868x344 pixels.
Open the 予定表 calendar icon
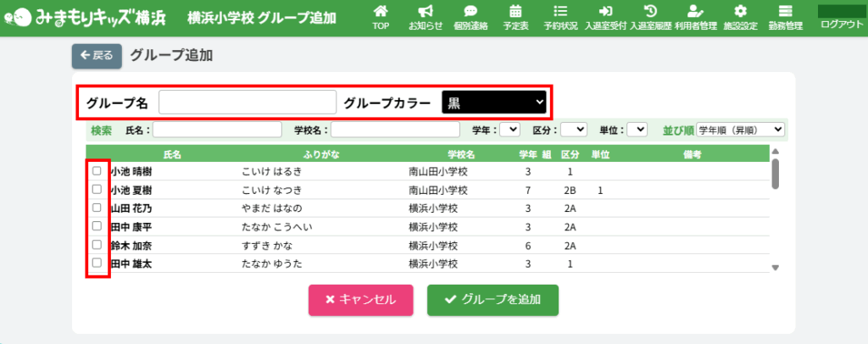[x=515, y=12]
